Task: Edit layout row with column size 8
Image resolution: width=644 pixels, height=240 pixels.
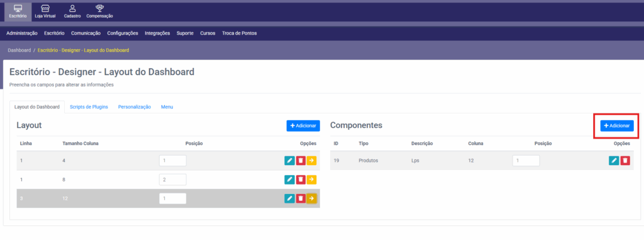Action: (x=289, y=180)
